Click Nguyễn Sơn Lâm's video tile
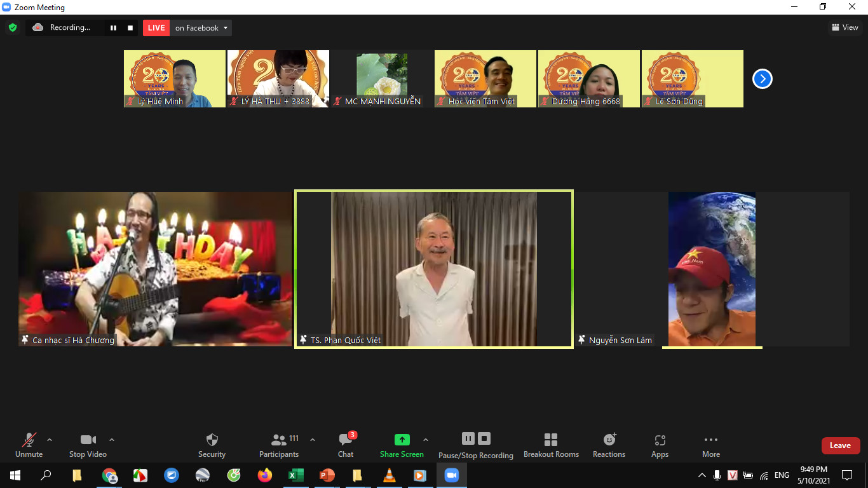Image resolution: width=868 pixels, height=488 pixels. (x=712, y=269)
